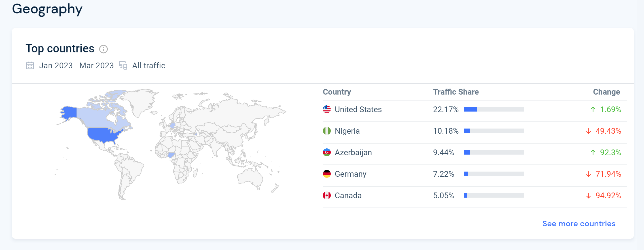
Task: Click Greenland on the world map
Action: tap(140, 102)
